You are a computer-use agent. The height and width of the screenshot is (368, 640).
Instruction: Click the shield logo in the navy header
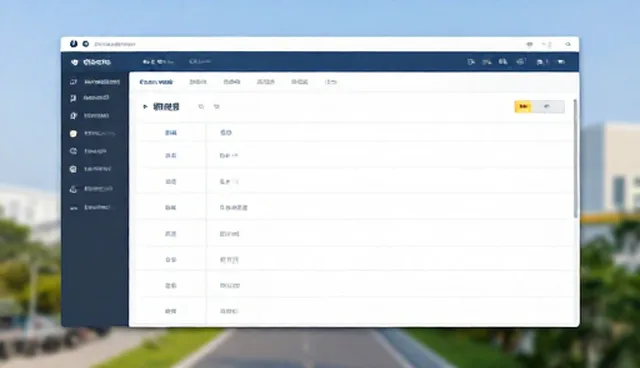(74, 62)
